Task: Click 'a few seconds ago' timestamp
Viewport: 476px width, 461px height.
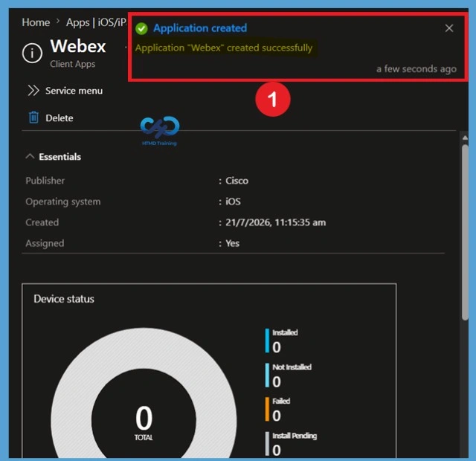Action: click(x=416, y=69)
